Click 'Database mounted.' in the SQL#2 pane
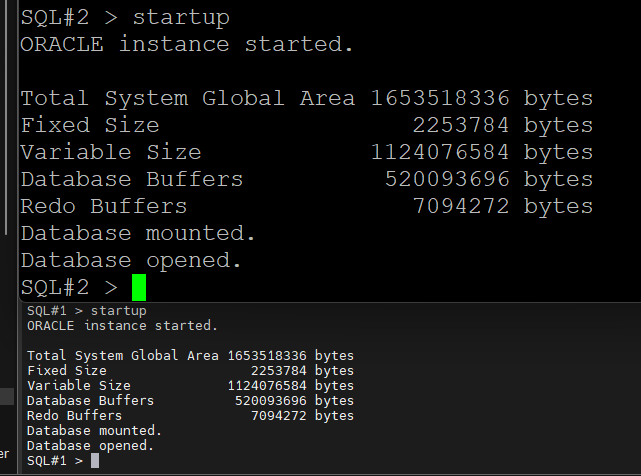641x476 pixels. (x=138, y=233)
